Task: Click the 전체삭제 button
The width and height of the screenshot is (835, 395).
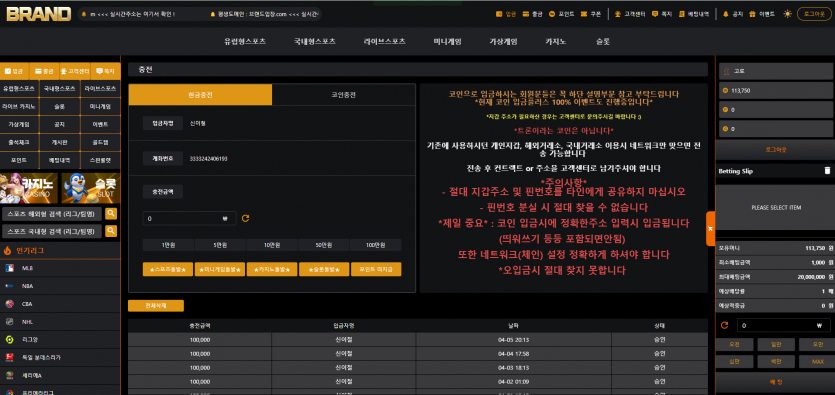Action: pyautogui.click(x=155, y=306)
